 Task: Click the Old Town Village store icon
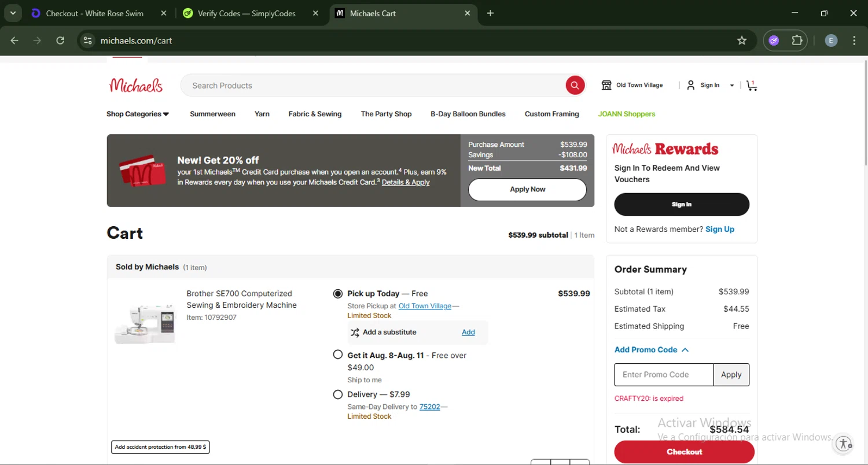tap(606, 85)
